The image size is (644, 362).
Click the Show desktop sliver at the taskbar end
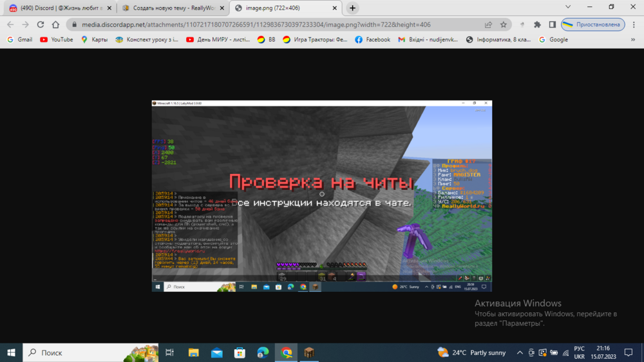[x=642, y=352]
